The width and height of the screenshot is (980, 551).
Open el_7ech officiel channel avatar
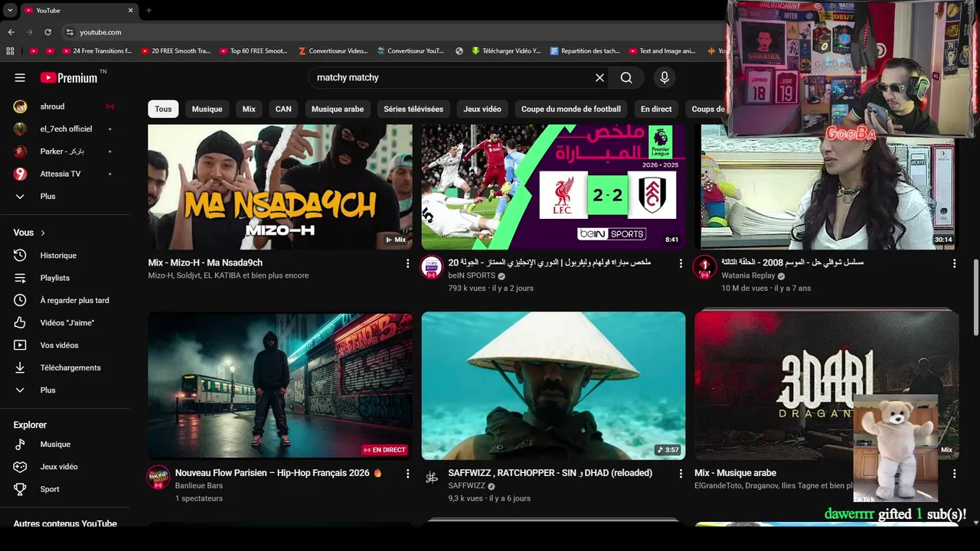click(20, 129)
